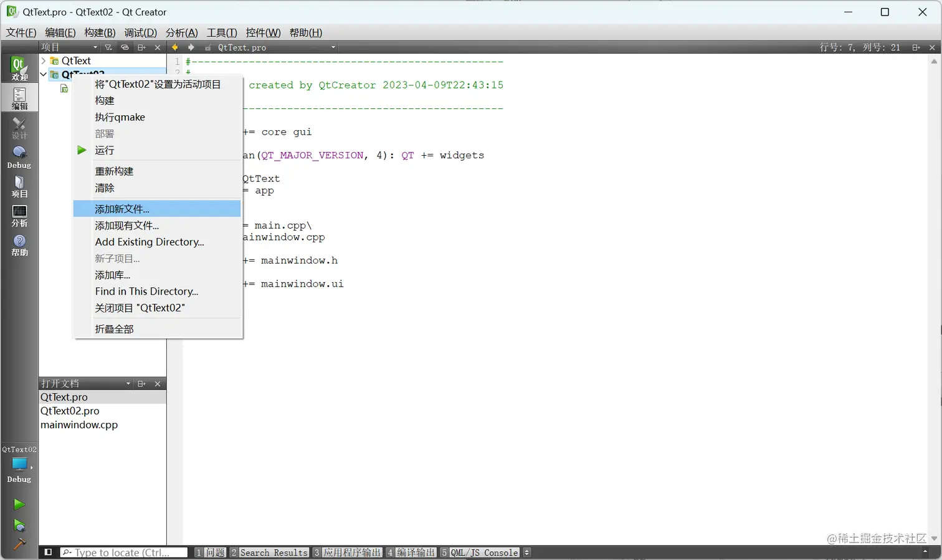Open the filter tree options icon
The height and width of the screenshot is (560, 942).
[x=108, y=47]
